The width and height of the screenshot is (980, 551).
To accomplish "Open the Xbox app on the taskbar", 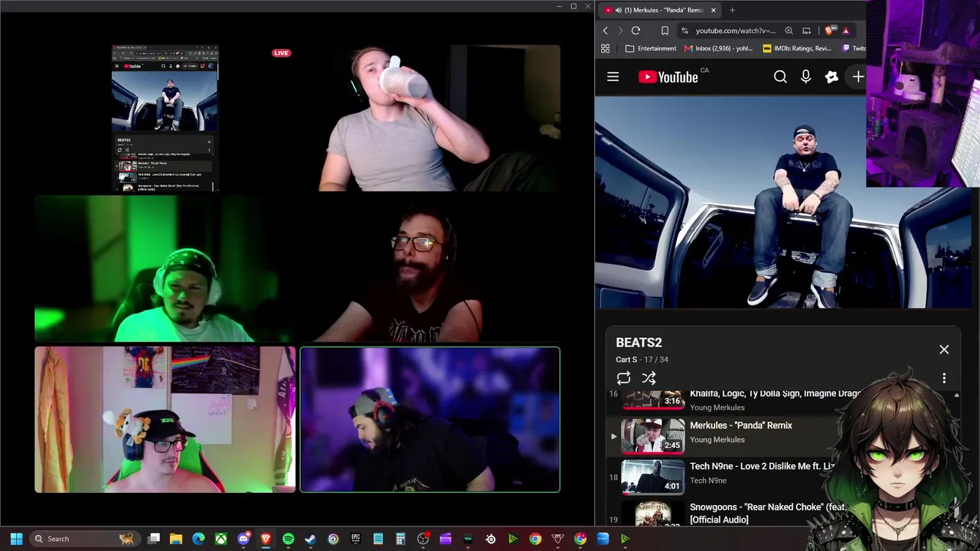I will click(x=220, y=539).
